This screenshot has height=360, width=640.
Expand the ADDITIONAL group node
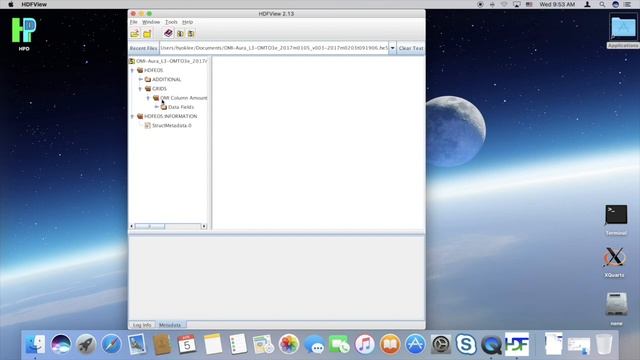[x=140, y=80]
